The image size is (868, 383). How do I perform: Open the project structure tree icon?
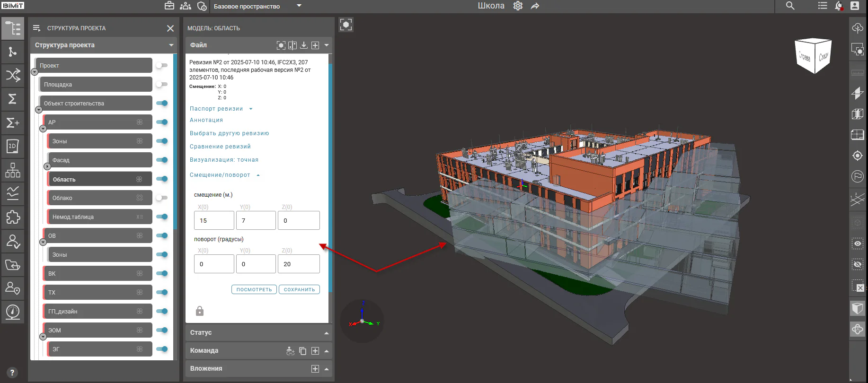(13, 28)
